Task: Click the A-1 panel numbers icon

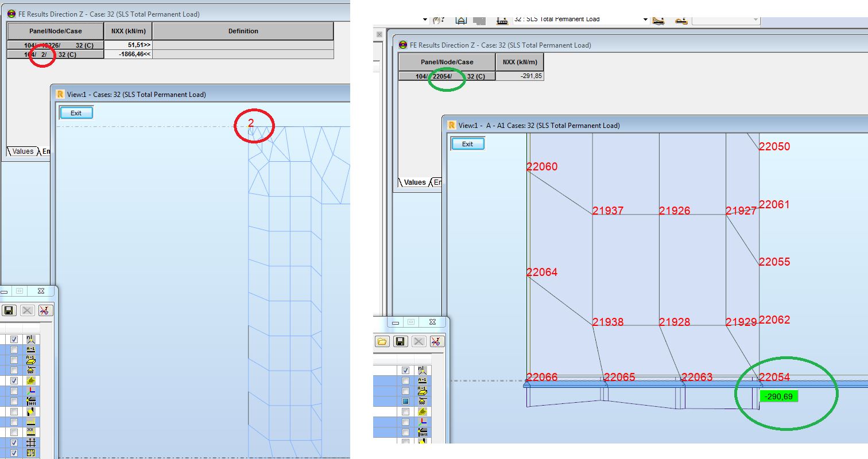Action: click(x=32, y=360)
